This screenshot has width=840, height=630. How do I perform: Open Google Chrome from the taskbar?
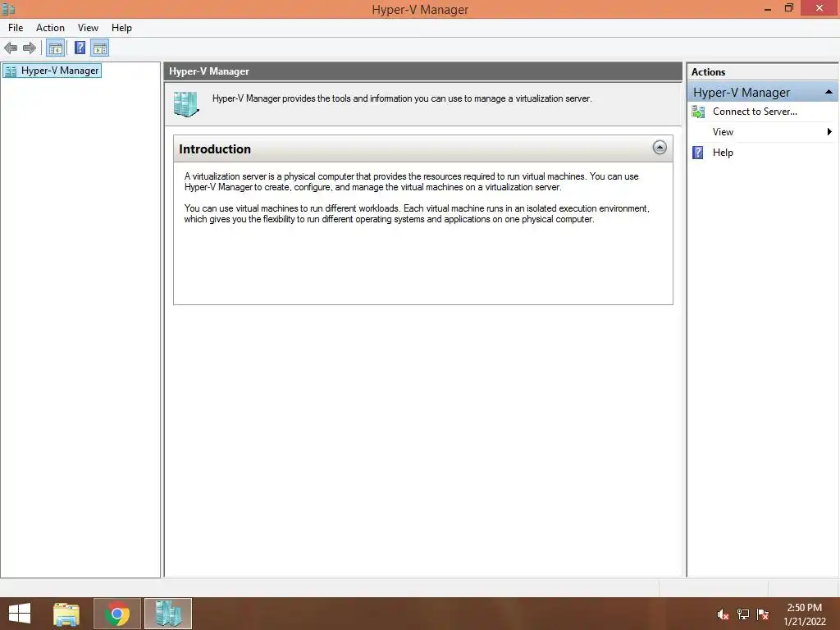116,614
